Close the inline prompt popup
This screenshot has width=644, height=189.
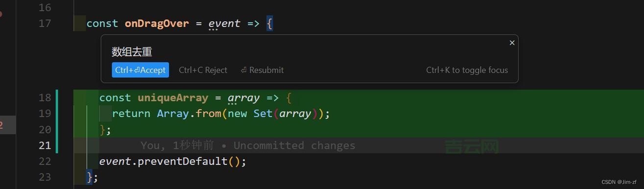pyautogui.click(x=512, y=43)
